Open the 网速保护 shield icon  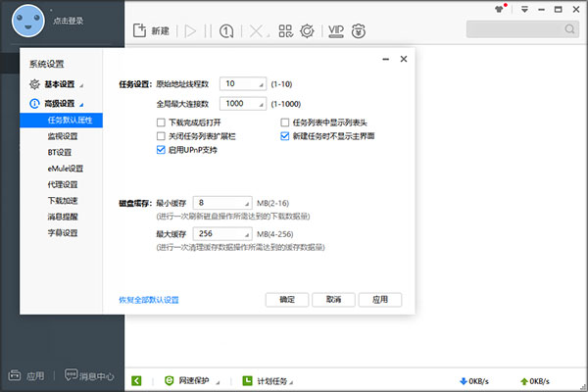(x=170, y=381)
